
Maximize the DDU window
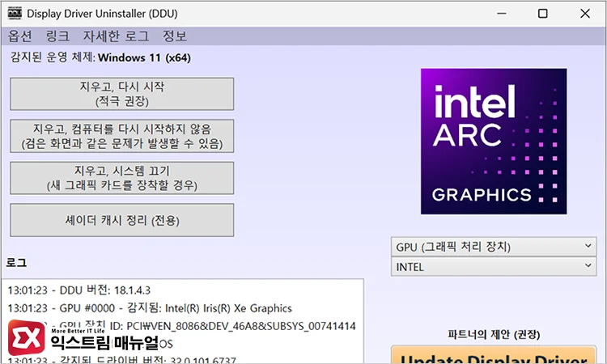543,14
